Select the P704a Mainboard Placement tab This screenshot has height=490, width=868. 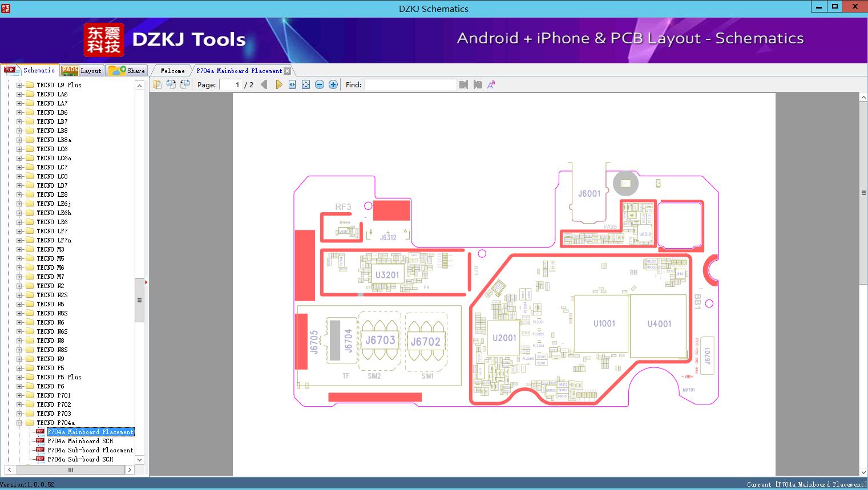point(239,71)
